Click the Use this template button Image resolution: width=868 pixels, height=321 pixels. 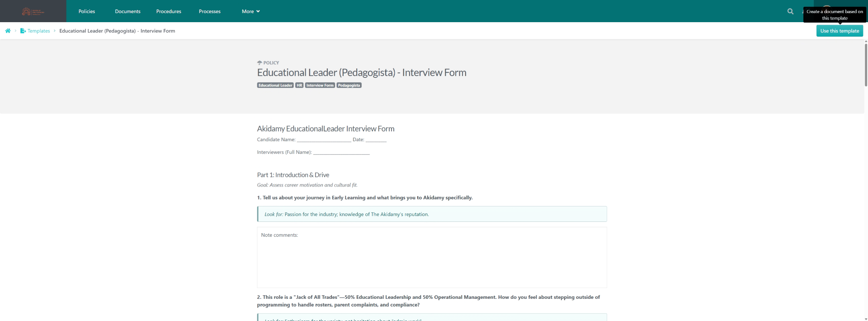[840, 31]
